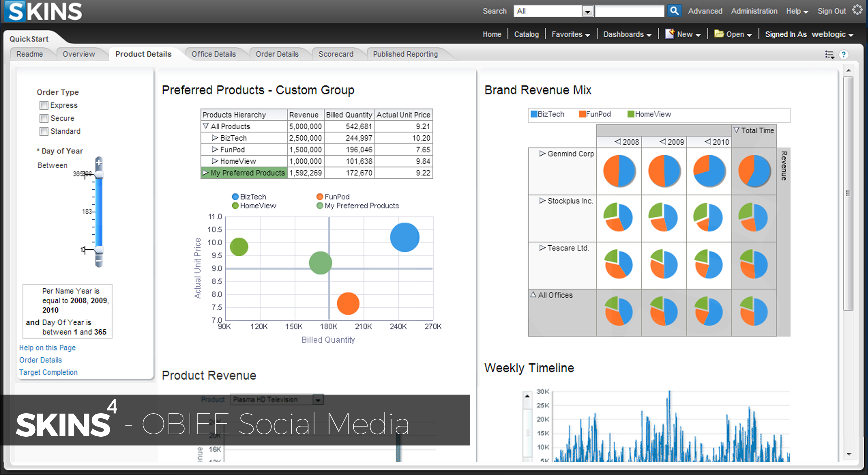Select the Stockplus Inc. 2010 pie chart
Screen dimensions: 868x475
click(x=708, y=217)
